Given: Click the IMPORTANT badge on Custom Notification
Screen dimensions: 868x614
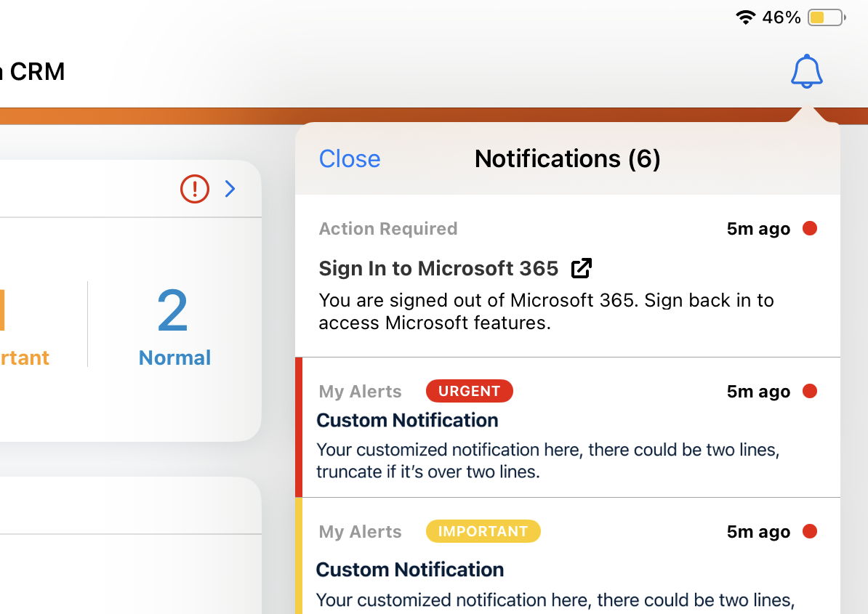Looking at the screenshot, I should (x=483, y=531).
